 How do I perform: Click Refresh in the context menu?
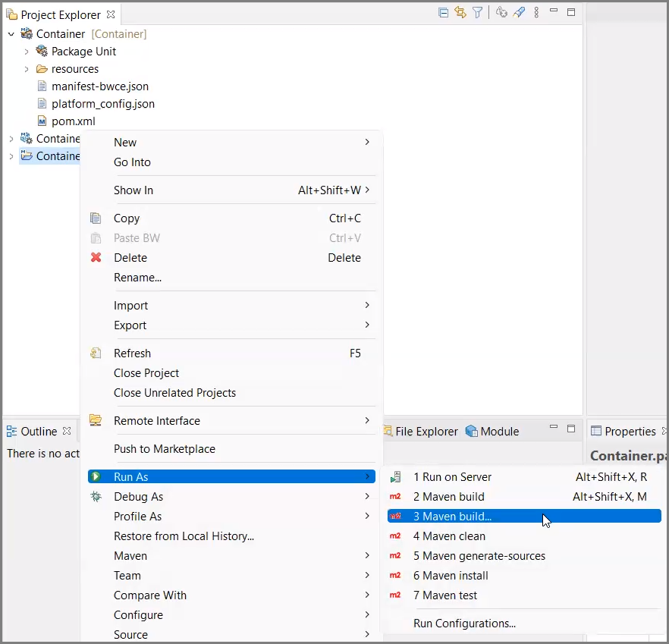[132, 353]
